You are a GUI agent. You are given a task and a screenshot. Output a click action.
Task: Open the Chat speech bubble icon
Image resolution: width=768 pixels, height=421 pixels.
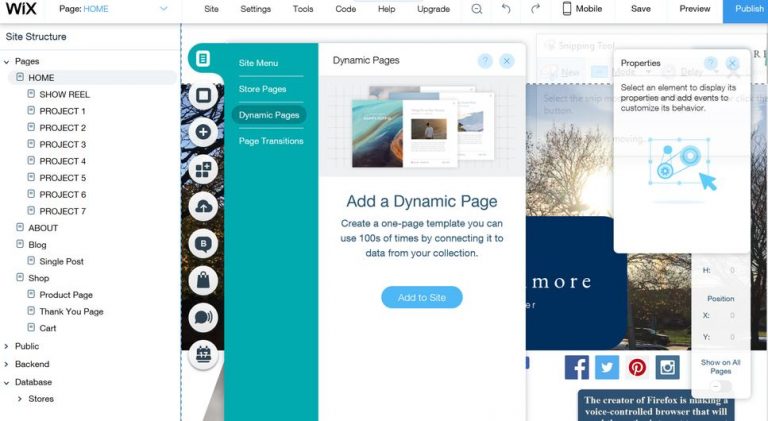pyautogui.click(x=203, y=318)
